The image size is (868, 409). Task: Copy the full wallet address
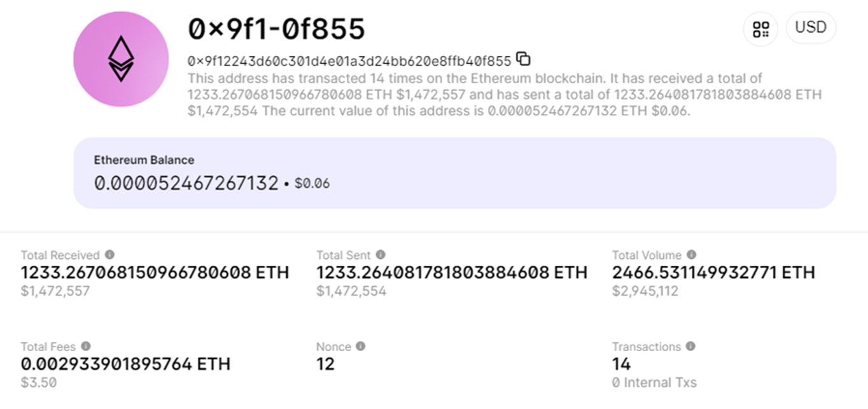523,59
